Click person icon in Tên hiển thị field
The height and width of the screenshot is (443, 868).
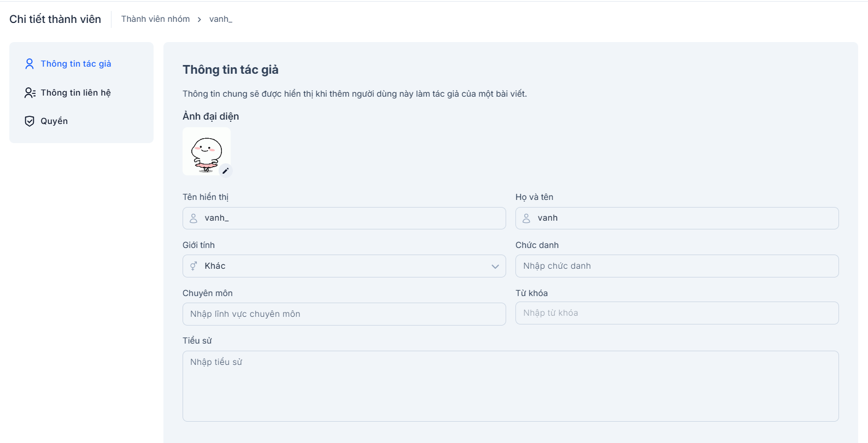pyautogui.click(x=193, y=218)
